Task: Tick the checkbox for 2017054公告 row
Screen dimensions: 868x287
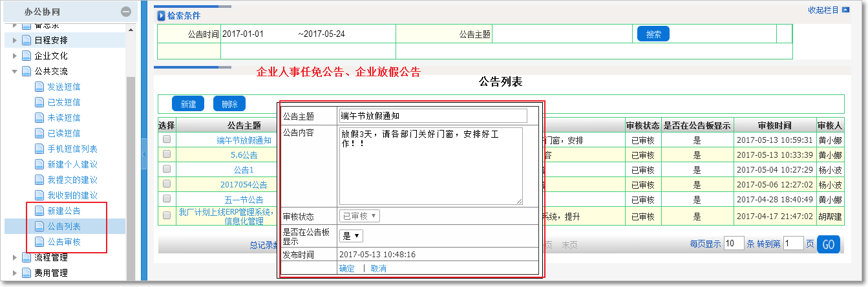Action: point(167,184)
